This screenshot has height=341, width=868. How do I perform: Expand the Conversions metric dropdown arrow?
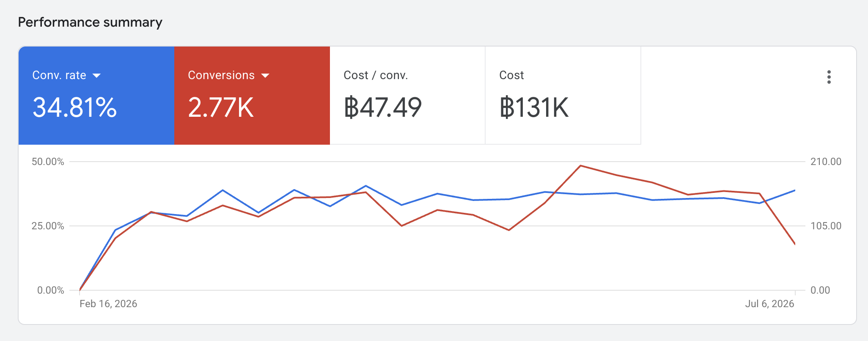pos(265,76)
